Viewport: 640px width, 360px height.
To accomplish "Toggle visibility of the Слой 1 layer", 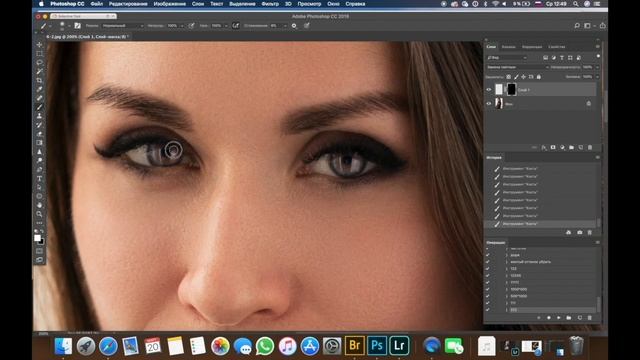I will (489, 89).
